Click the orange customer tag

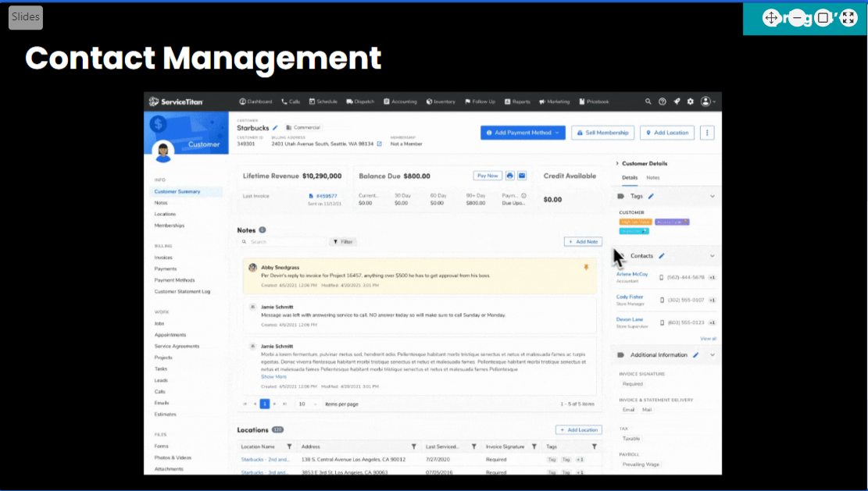635,222
